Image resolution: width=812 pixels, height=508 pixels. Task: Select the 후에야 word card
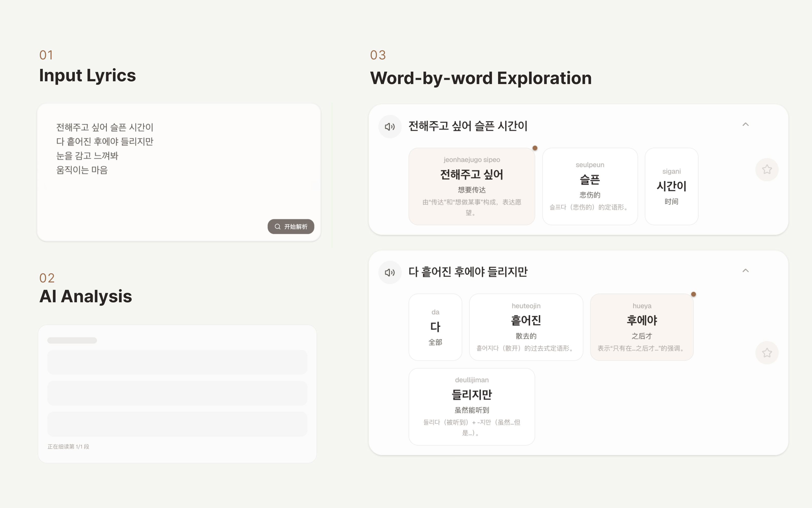(x=641, y=327)
